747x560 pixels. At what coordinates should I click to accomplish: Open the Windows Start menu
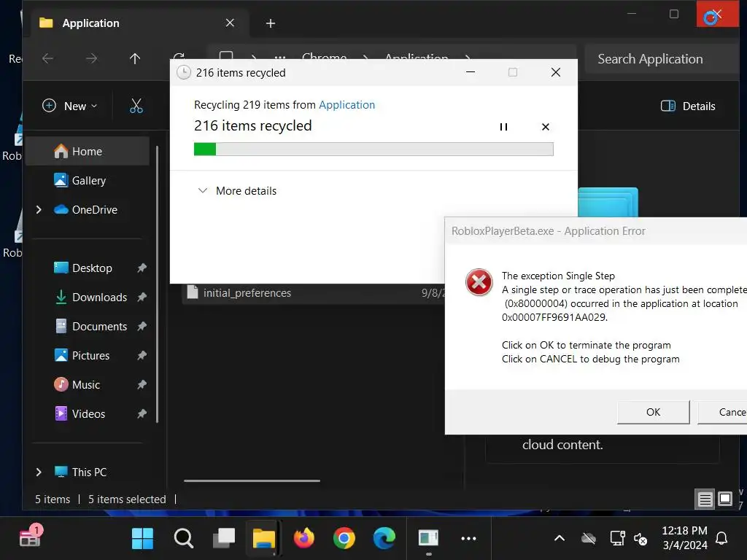[142, 539]
